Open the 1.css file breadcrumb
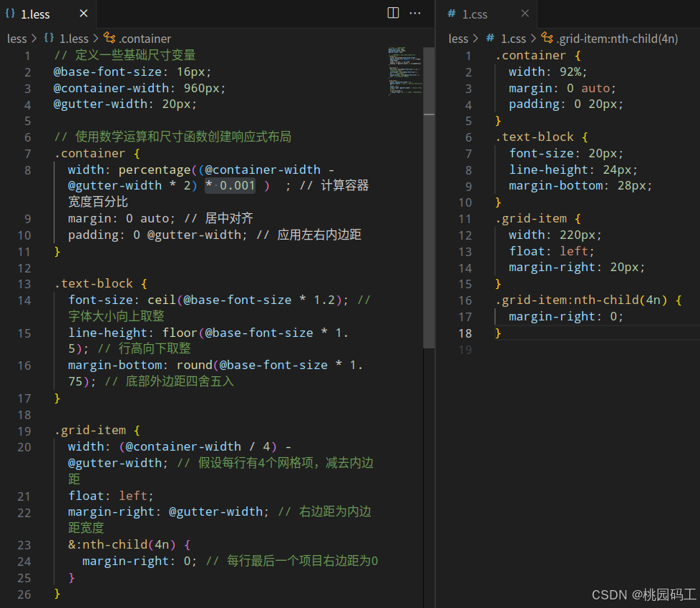This screenshot has height=608, width=700. click(513, 39)
